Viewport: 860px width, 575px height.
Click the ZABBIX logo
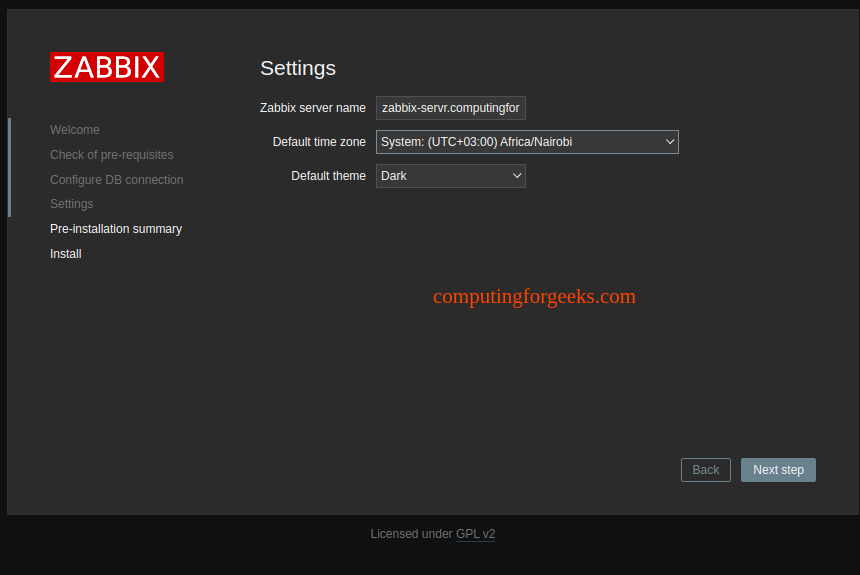pos(107,67)
